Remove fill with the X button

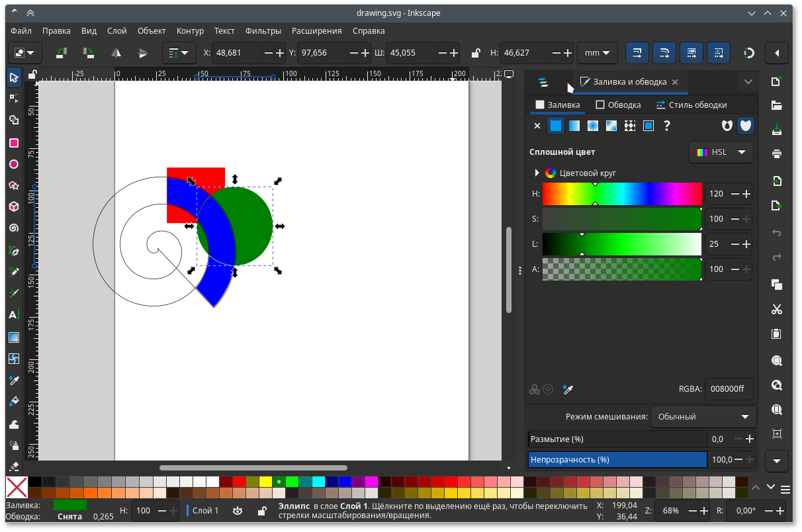click(x=537, y=126)
